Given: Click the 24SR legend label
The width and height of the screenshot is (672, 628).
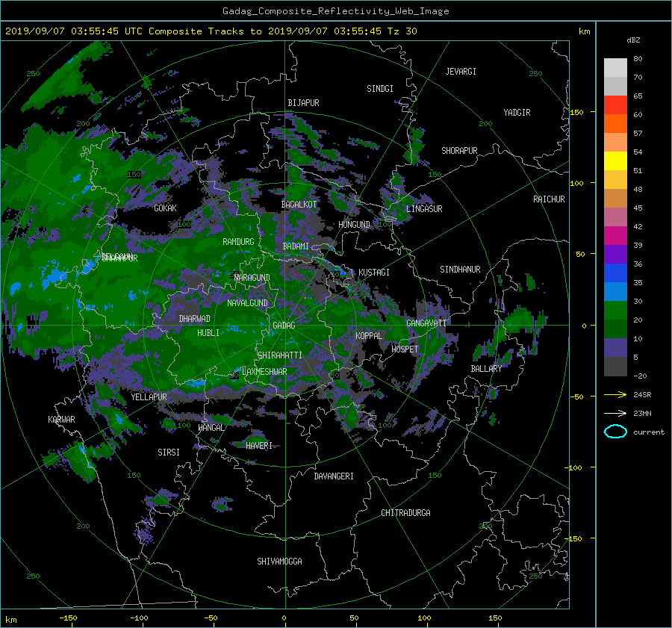Looking at the screenshot, I should click(x=642, y=394).
